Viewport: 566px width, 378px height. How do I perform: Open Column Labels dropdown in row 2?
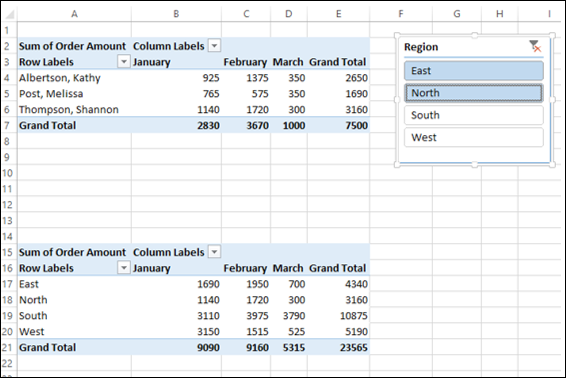click(214, 46)
